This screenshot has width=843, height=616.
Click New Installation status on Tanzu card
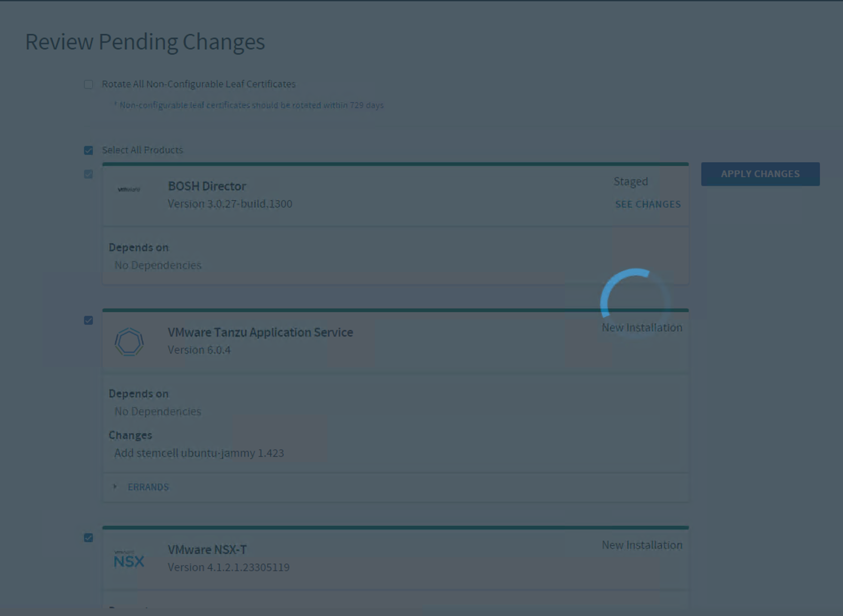(642, 328)
